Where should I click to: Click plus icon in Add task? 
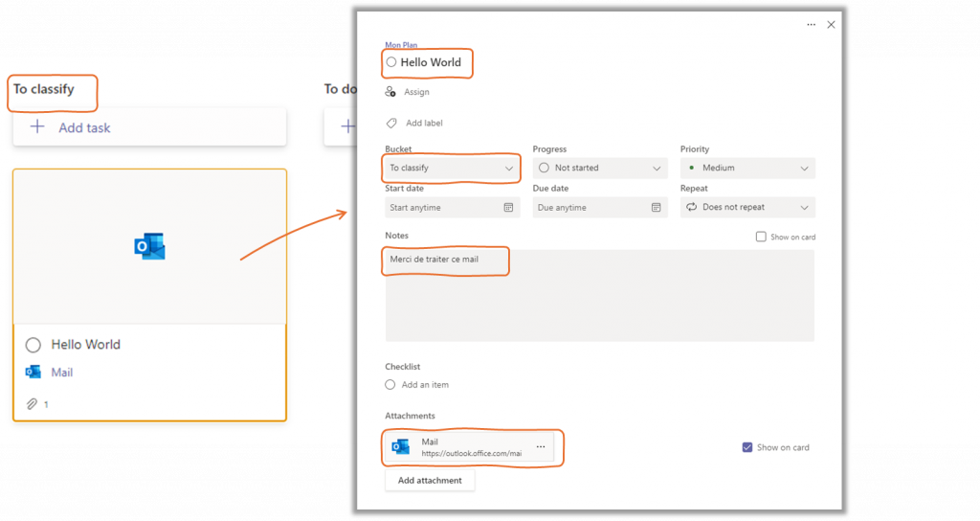click(37, 127)
